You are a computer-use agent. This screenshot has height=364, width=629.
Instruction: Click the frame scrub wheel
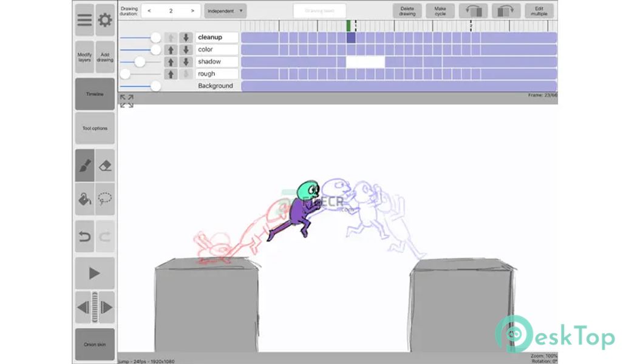pyautogui.click(x=95, y=308)
